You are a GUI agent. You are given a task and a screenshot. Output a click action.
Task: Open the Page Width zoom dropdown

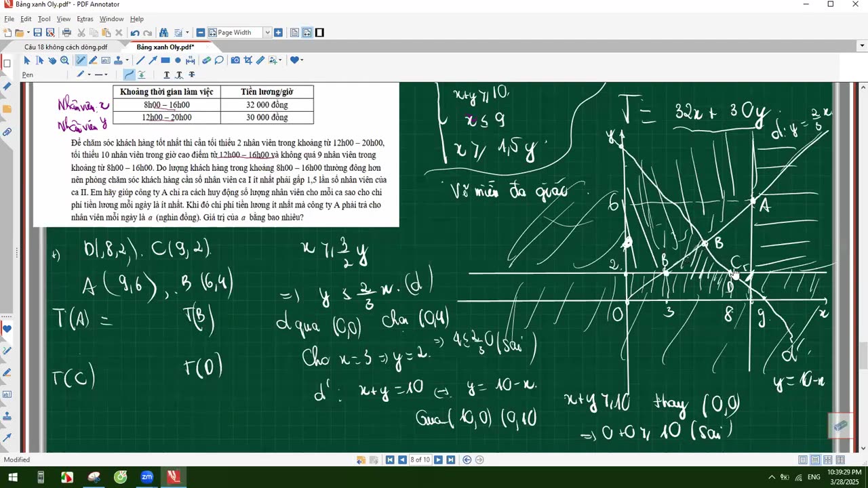(267, 33)
